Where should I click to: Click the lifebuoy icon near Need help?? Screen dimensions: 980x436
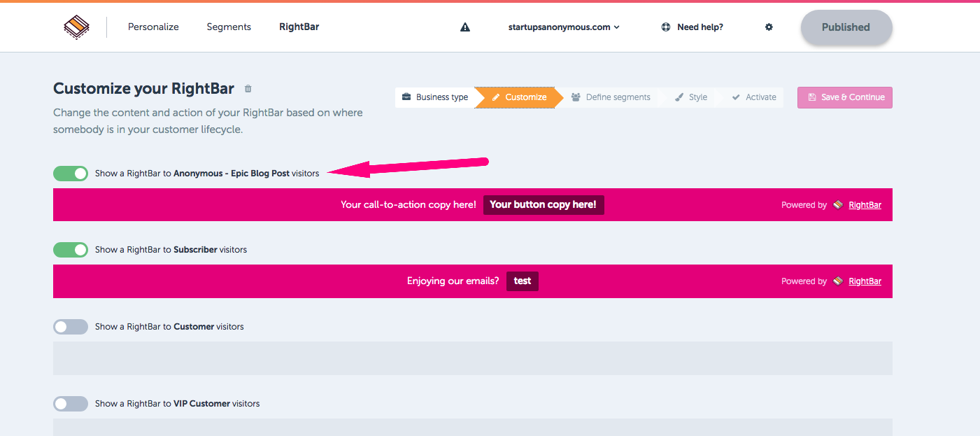[666, 27]
